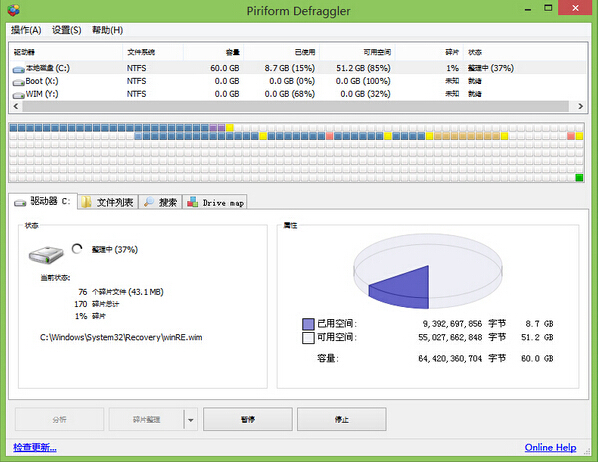Switch to the 驱动器 C: tab
The height and width of the screenshot is (462, 598).
43,201
